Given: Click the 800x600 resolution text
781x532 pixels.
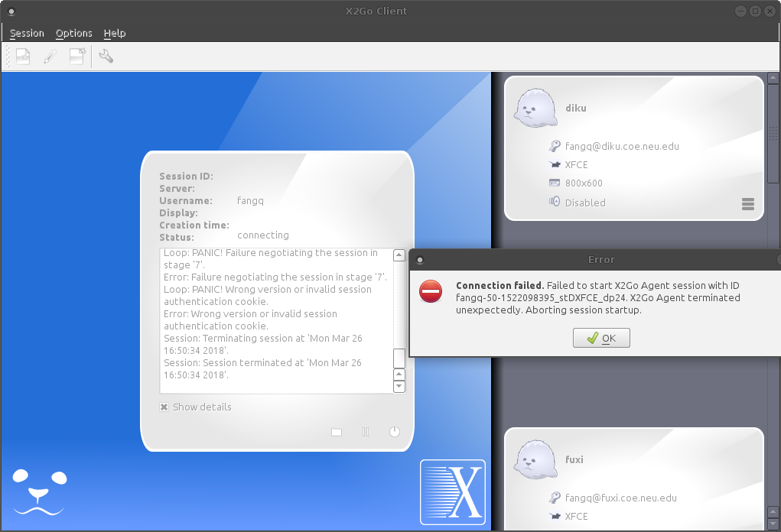Looking at the screenshot, I should tap(584, 183).
